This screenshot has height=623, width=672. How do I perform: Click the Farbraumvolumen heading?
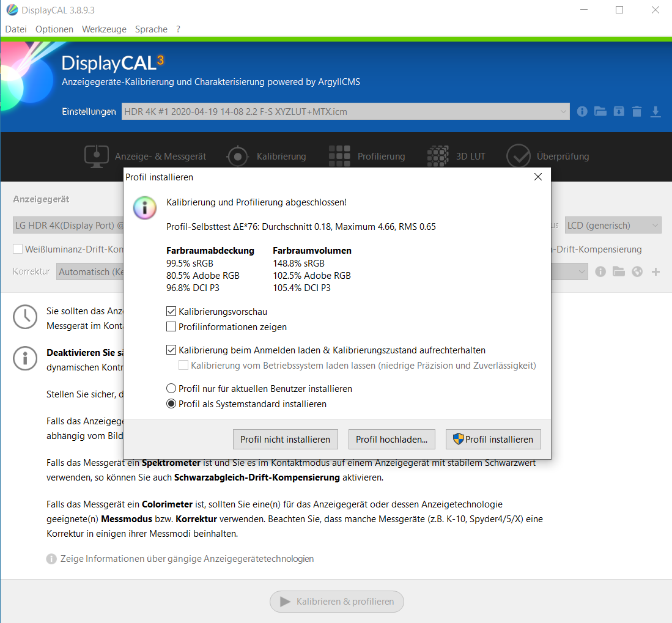(312, 251)
